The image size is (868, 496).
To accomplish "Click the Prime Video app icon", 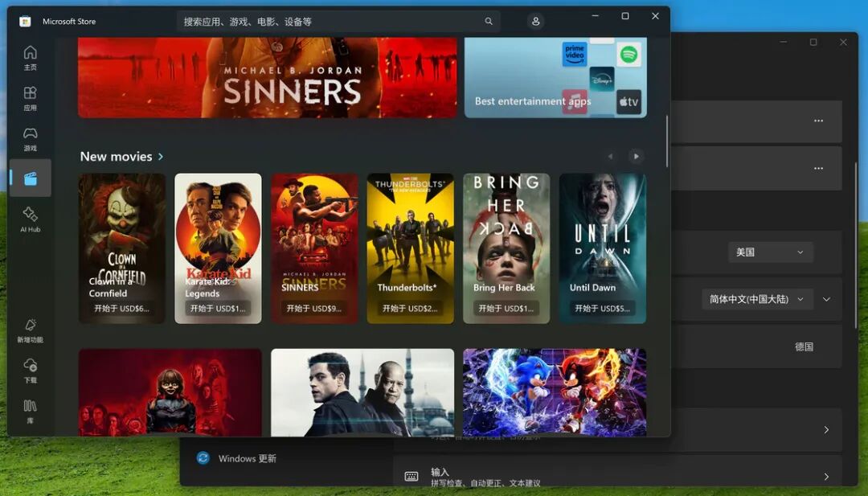I will (575, 54).
